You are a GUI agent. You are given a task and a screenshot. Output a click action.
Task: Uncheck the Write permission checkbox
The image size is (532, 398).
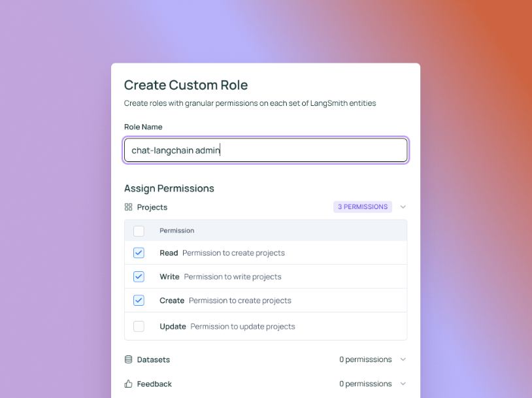coord(139,276)
